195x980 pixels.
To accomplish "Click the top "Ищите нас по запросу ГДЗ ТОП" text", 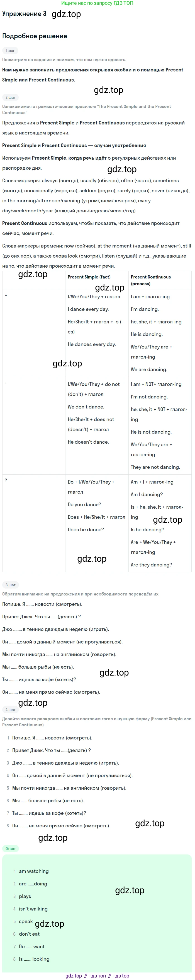I will 97,3.
